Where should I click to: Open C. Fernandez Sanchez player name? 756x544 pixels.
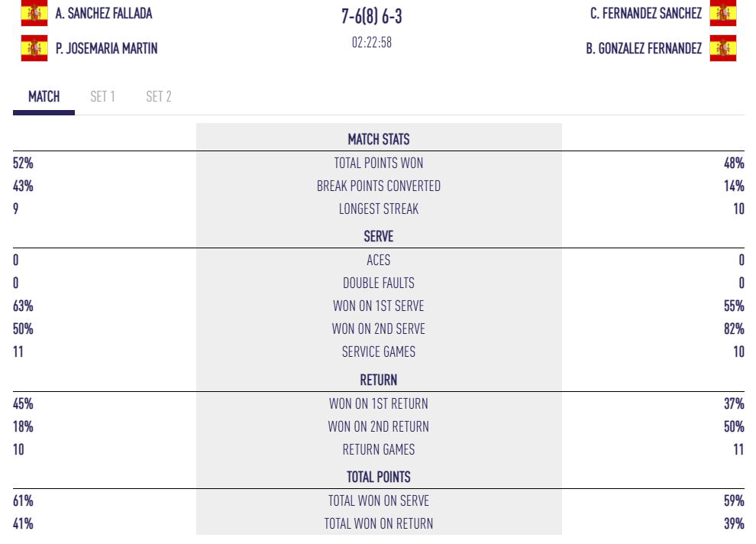point(646,13)
